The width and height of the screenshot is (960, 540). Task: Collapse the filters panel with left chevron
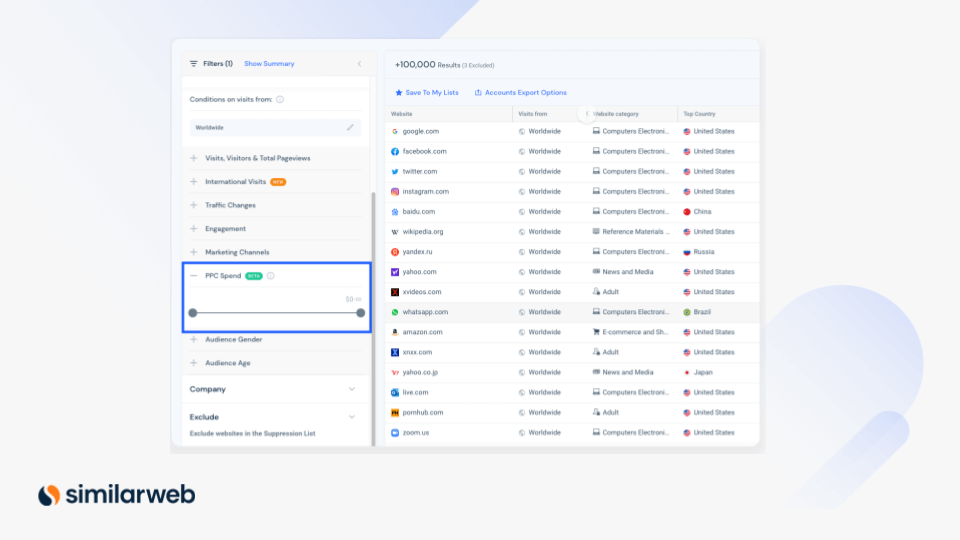359,64
